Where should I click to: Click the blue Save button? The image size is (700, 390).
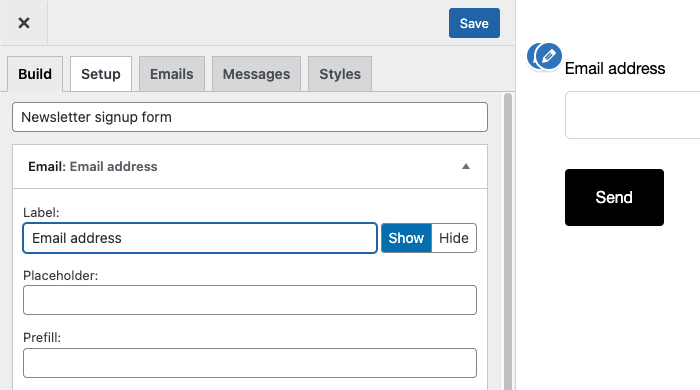474,23
